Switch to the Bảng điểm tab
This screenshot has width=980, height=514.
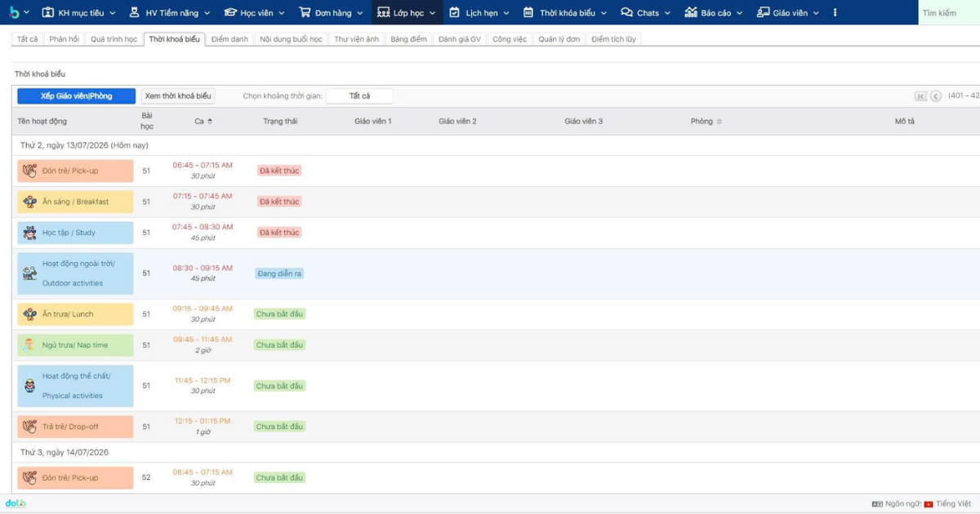click(x=408, y=39)
